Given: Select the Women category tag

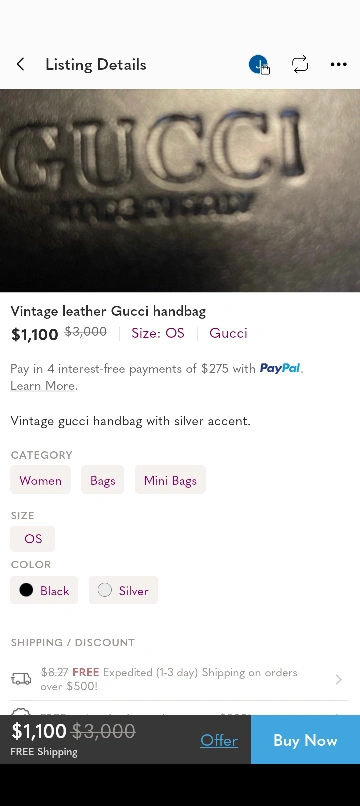Looking at the screenshot, I should (x=41, y=480).
